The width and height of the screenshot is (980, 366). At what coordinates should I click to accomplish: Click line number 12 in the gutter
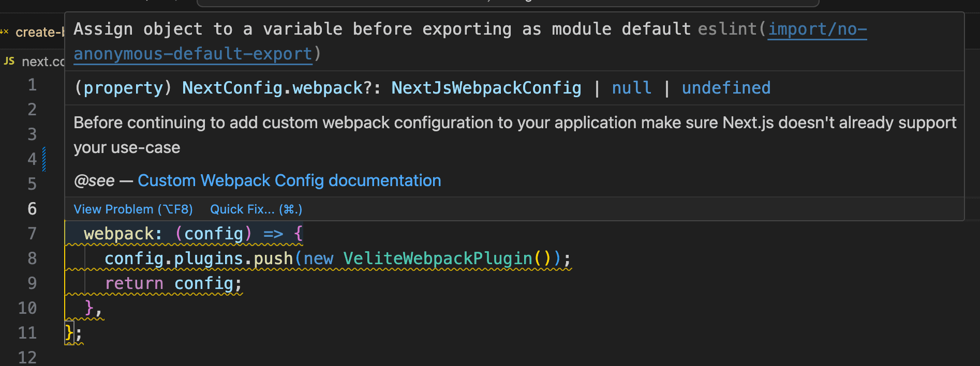tap(27, 357)
